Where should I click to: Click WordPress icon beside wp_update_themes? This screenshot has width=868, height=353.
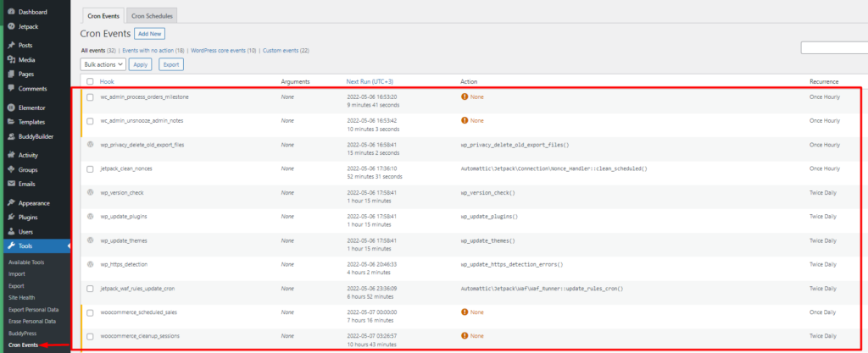(x=90, y=240)
